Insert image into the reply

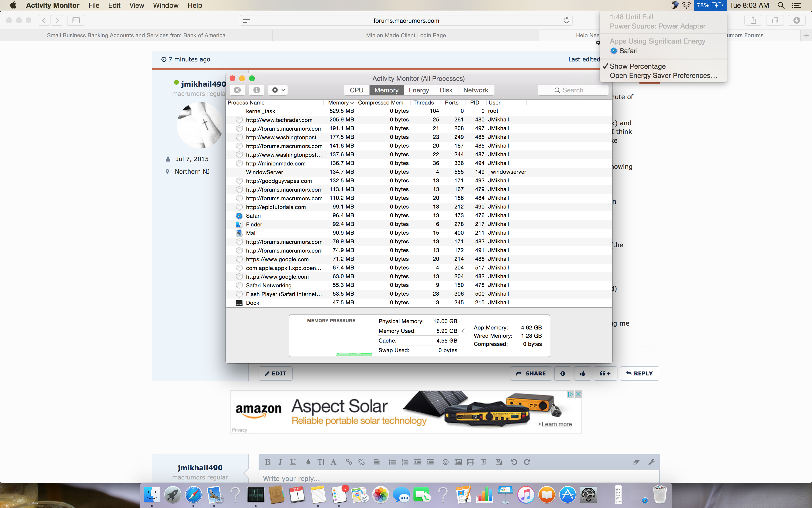tap(458, 462)
